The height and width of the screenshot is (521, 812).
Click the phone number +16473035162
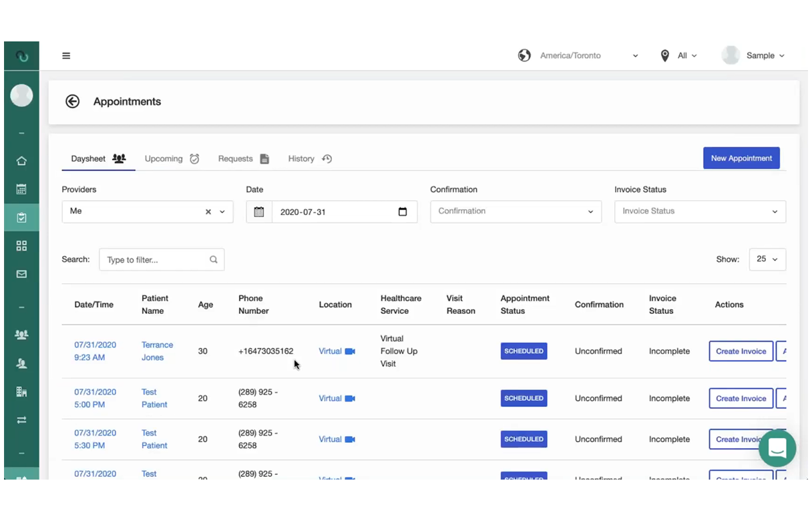(x=266, y=351)
